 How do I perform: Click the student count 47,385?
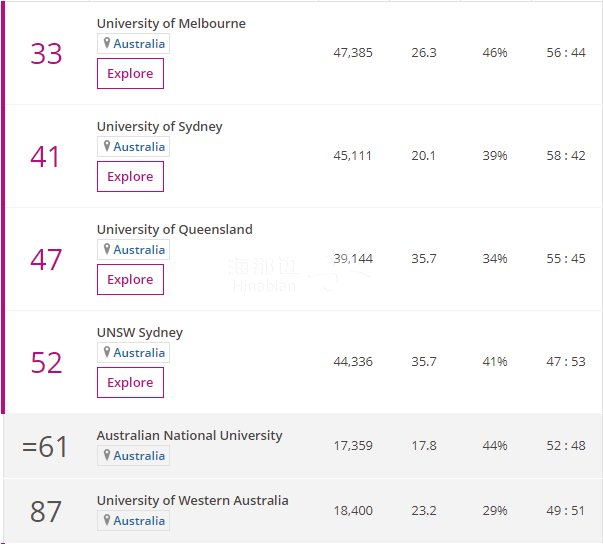click(353, 53)
